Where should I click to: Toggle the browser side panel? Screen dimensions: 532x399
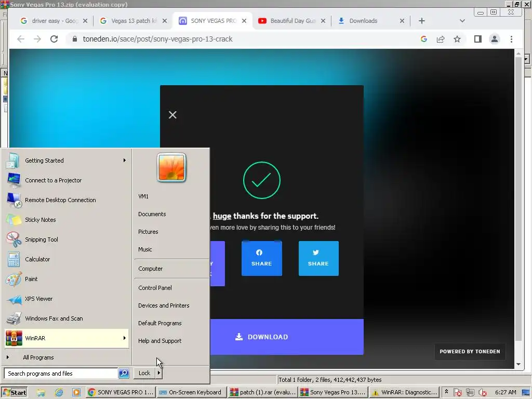pos(478,39)
